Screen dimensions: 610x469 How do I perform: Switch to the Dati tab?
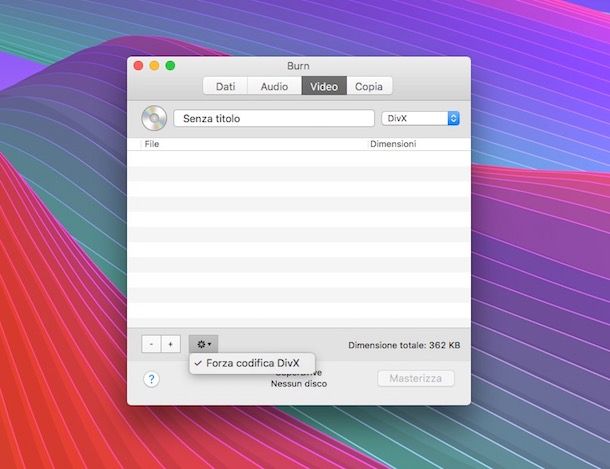tap(225, 86)
